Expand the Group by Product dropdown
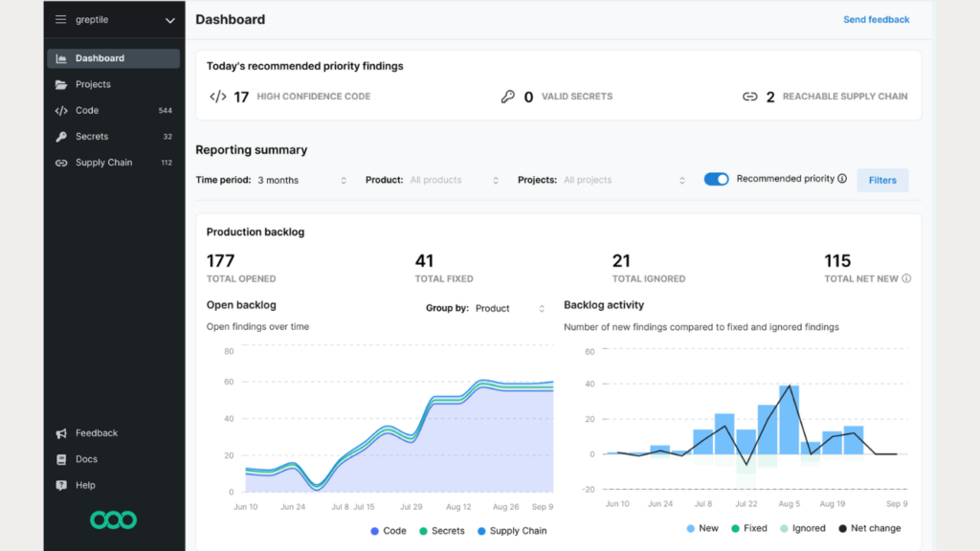Screen dimensions: 980x551 coord(509,308)
